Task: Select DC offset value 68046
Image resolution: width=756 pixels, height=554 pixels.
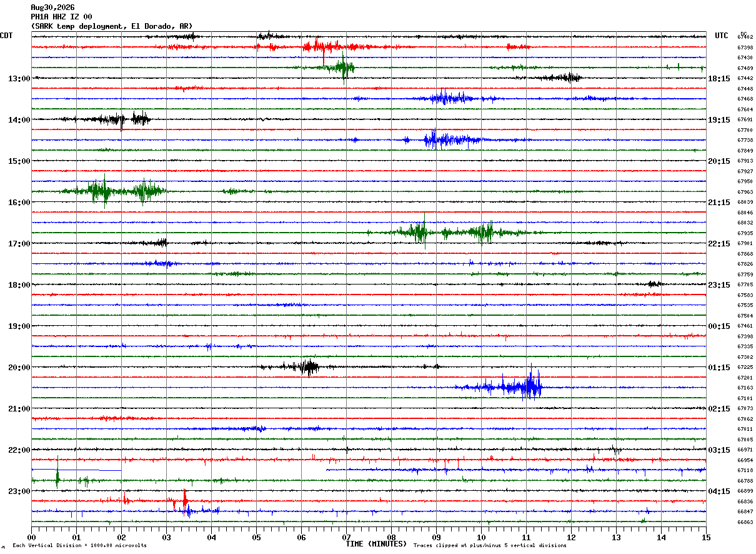Action: click(x=745, y=213)
